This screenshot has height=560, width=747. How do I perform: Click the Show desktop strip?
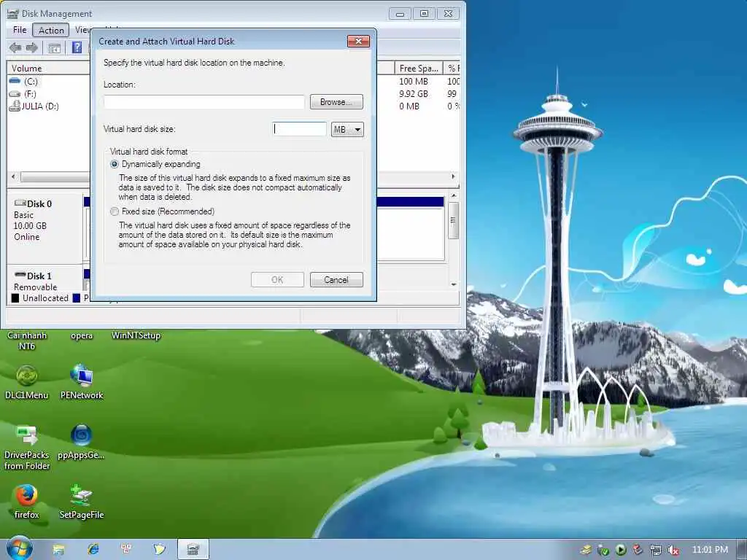click(742, 550)
